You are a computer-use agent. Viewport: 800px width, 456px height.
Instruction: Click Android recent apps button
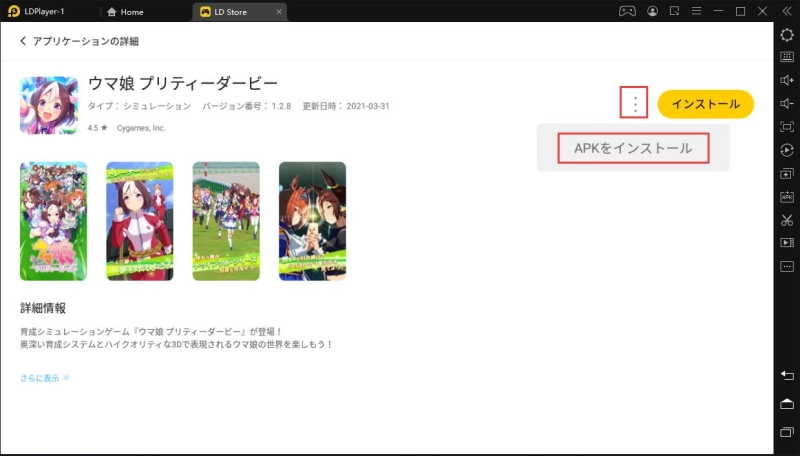pyautogui.click(x=787, y=433)
